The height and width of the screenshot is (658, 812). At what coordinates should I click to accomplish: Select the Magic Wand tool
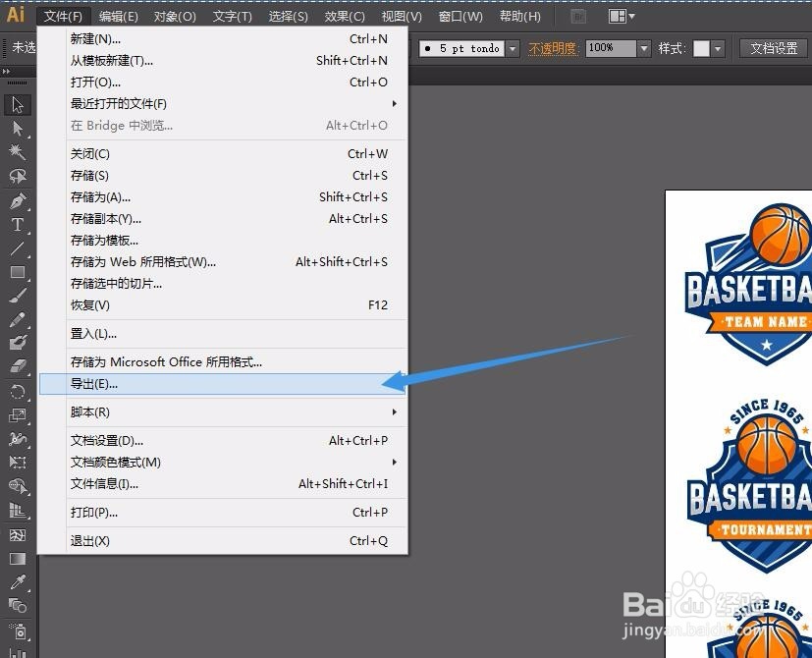[18, 152]
